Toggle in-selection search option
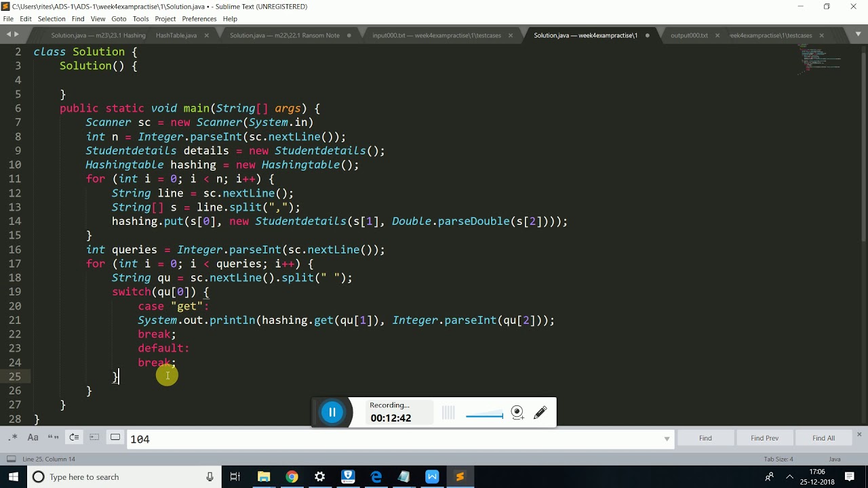The height and width of the screenshot is (488, 868). coord(94,438)
